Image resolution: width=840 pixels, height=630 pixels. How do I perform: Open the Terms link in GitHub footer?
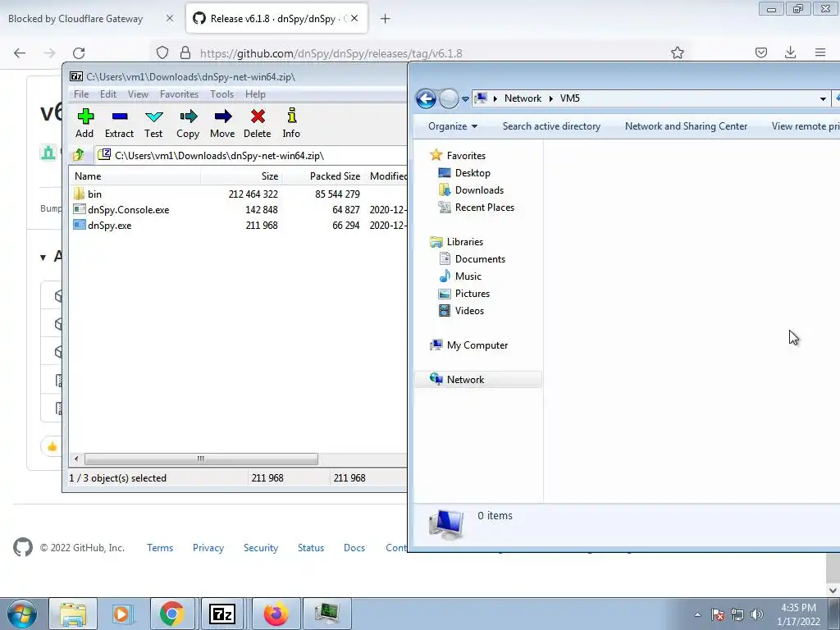pyautogui.click(x=160, y=548)
